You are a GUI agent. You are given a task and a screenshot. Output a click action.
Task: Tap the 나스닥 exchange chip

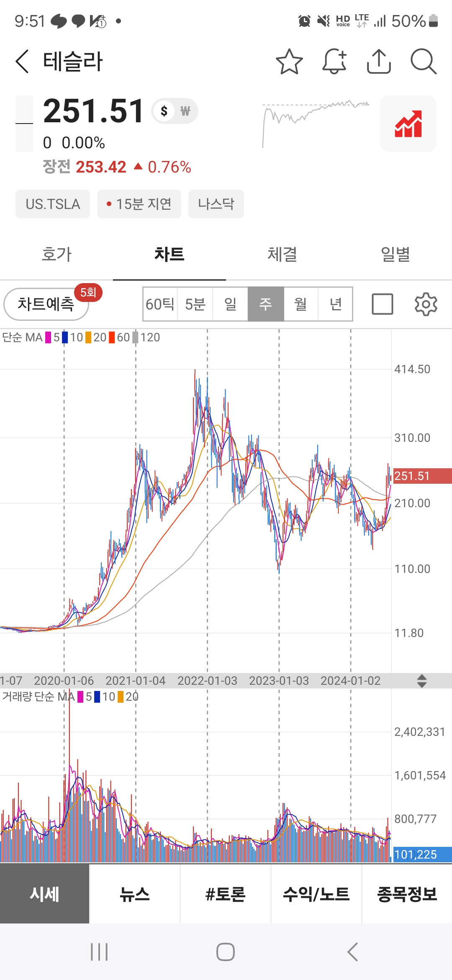click(x=216, y=204)
